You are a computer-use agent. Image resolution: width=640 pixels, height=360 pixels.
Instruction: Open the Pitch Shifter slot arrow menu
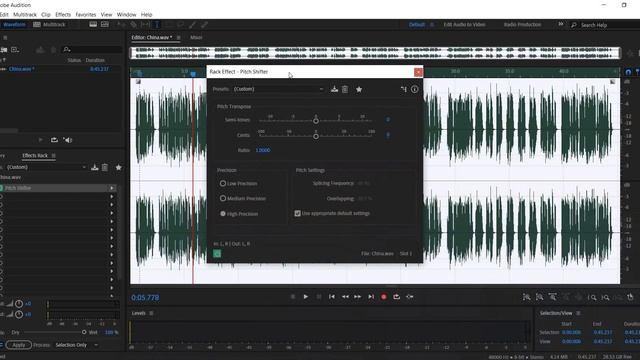111,188
